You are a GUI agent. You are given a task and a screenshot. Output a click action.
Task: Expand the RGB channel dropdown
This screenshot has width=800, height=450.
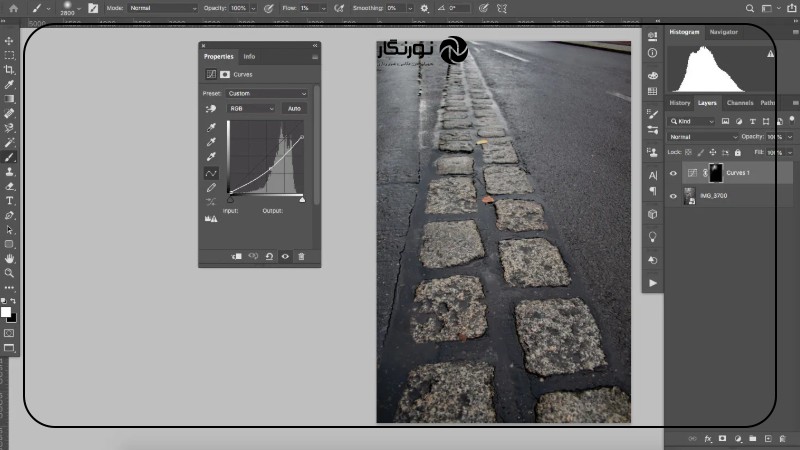252,108
